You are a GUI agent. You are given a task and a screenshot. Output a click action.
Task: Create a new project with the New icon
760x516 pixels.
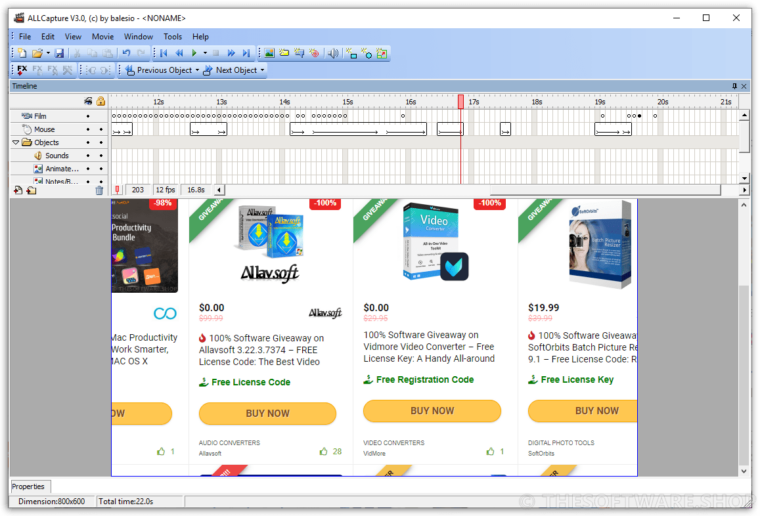coord(22,53)
